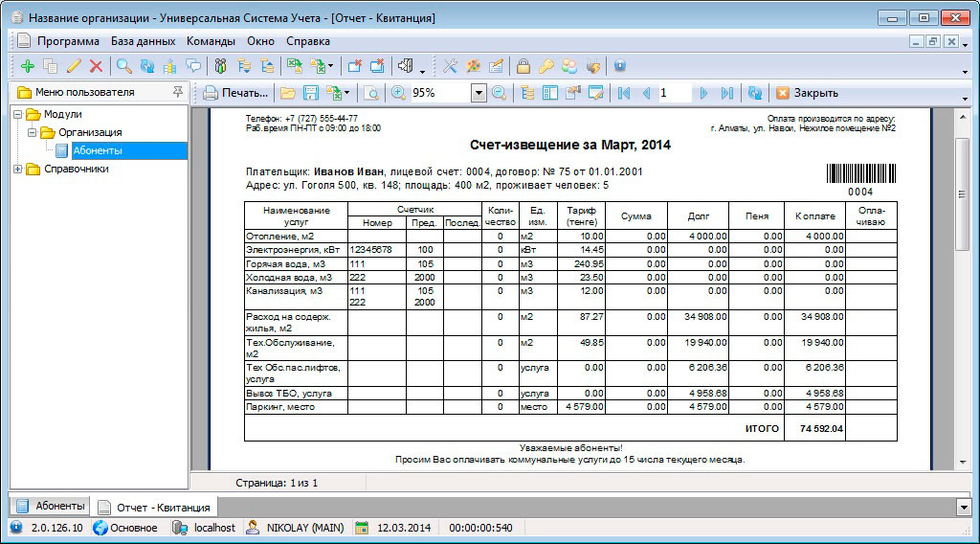Screen dimensions: 980x544
Task: Click the date 12.03.2014 in status bar
Action: click(x=404, y=528)
